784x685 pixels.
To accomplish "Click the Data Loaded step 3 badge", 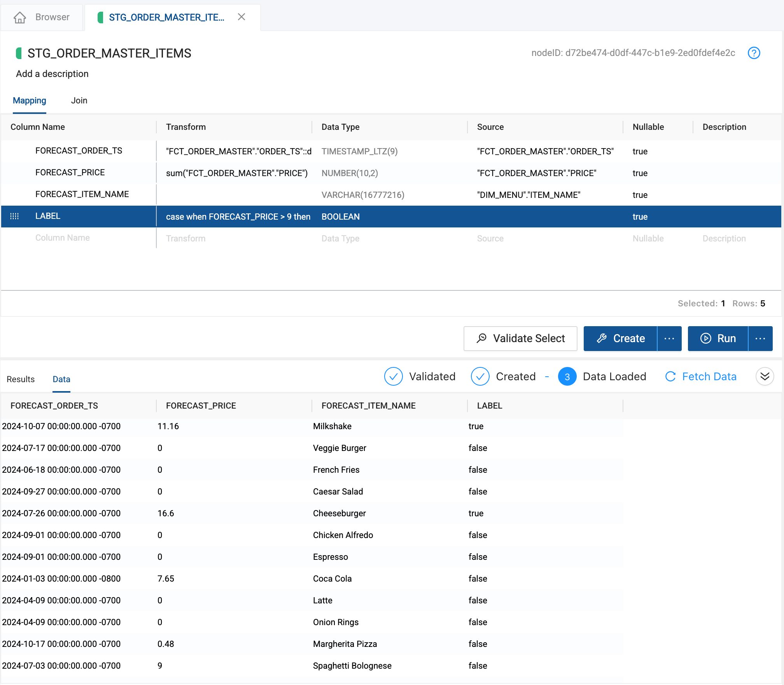I will coord(567,376).
